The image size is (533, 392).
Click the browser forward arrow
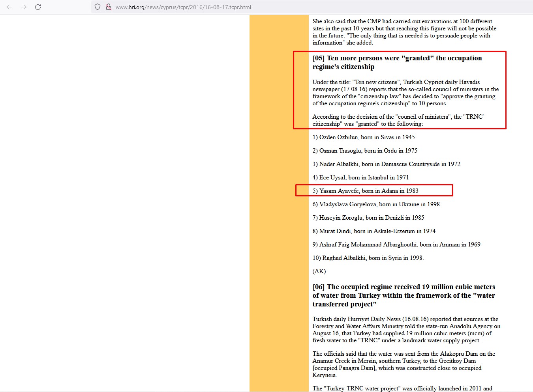[x=24, y=7]
